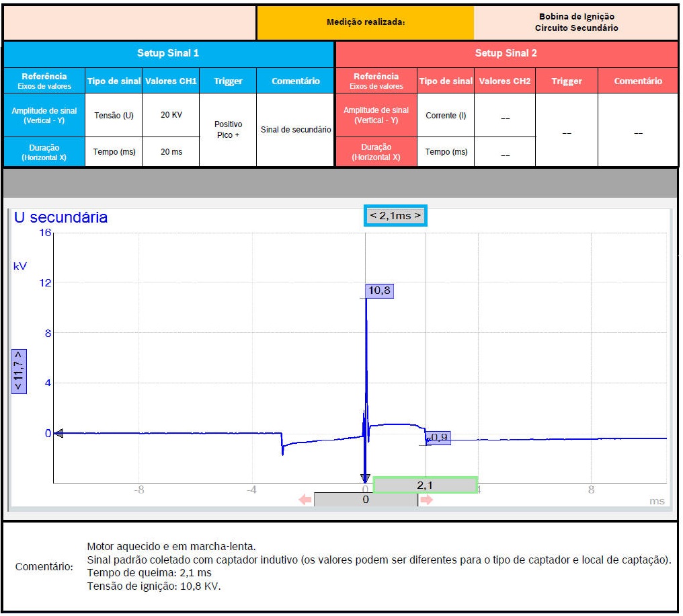The height and width of the screenshot is (616, 683).
Task: Click the green-bordered 2,1 time cursor box
Action: 425,485
